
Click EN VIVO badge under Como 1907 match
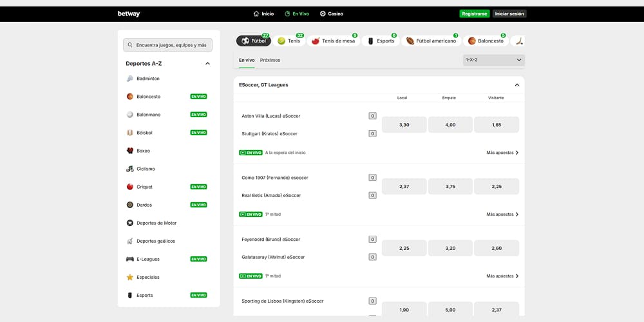point(251,214)
